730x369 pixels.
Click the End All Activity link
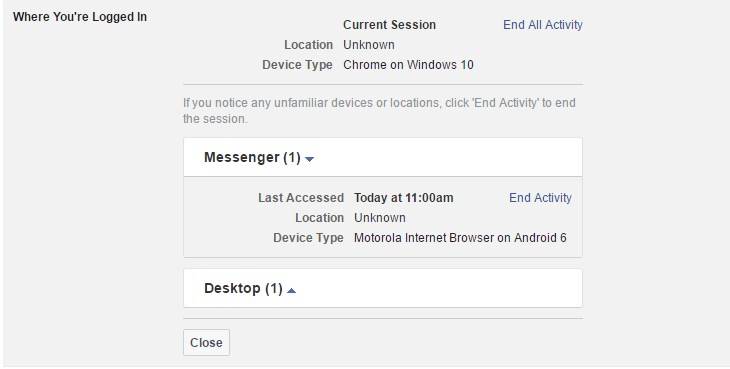click(542, 25)
